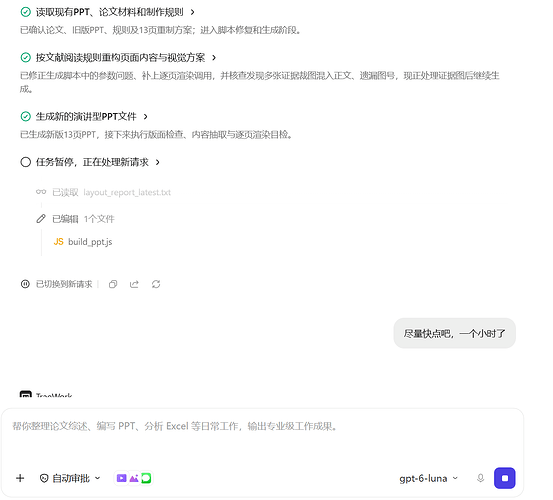
Task: Click the empty circle status icon beside 任务暂停
Action: coord(25,162)
